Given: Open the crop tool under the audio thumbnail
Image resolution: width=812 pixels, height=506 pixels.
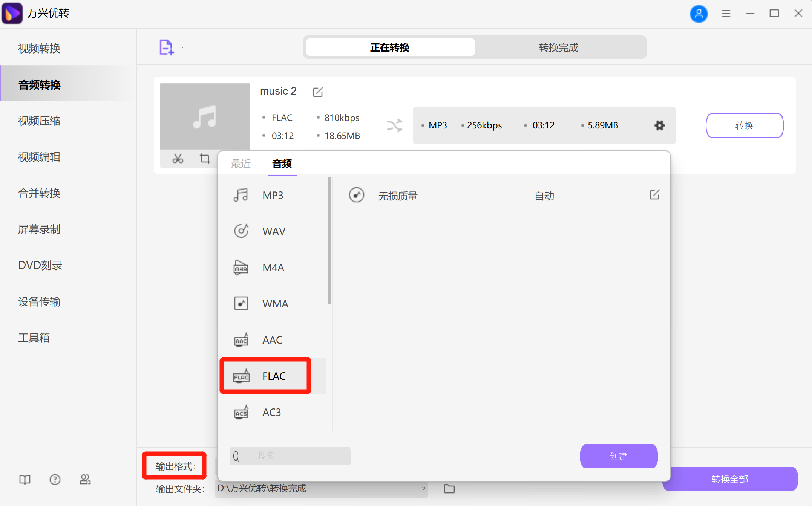Looking at the screenshot, I should tap(205, 159).
